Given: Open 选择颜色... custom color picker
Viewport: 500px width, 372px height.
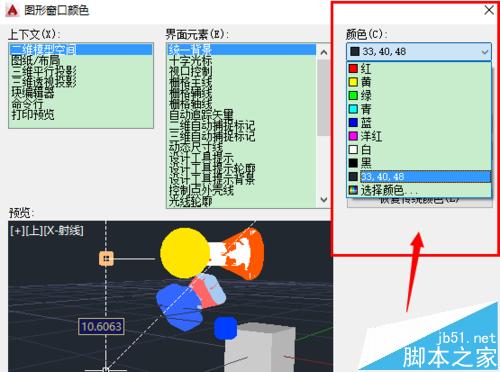Looking at the screenshot, I should click(419, 190).
